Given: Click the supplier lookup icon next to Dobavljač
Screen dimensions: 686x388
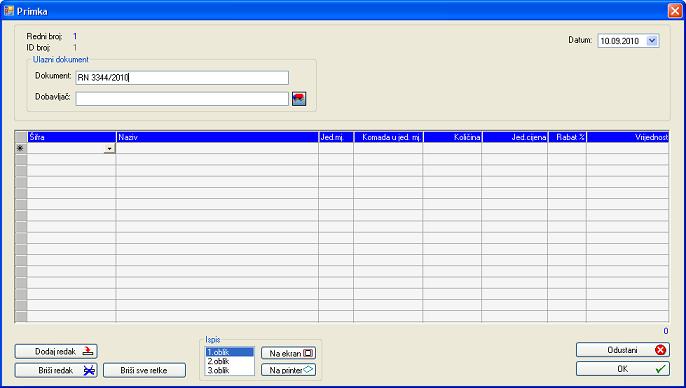Looking at the screenshot, I should (299, 98).
